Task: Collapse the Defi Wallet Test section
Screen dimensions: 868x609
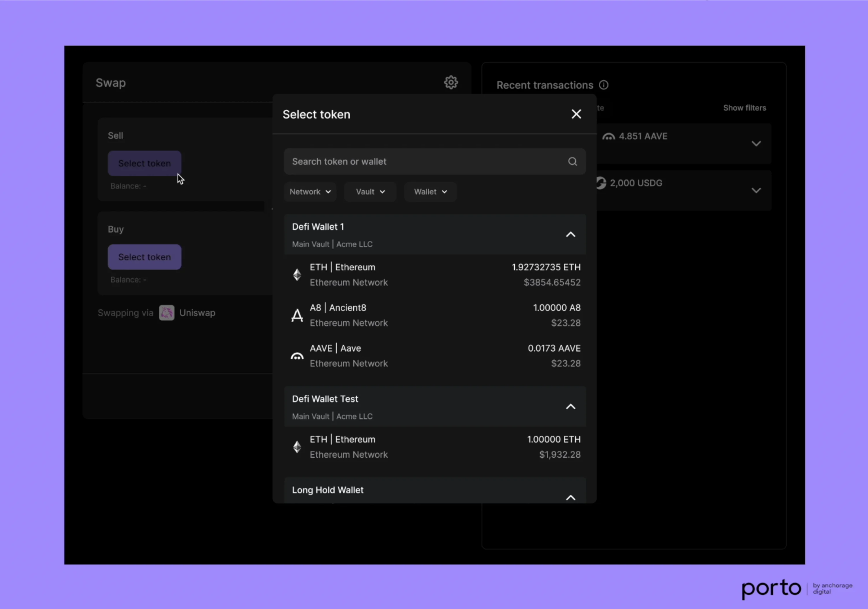Action: 570,407
